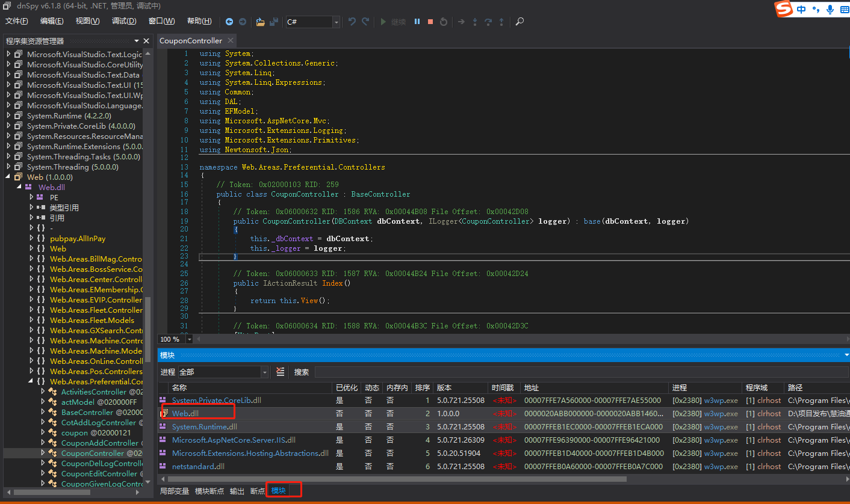Select Web.dll row in modules list
This screenshot has height=504, width=850.
pos(185,414)
